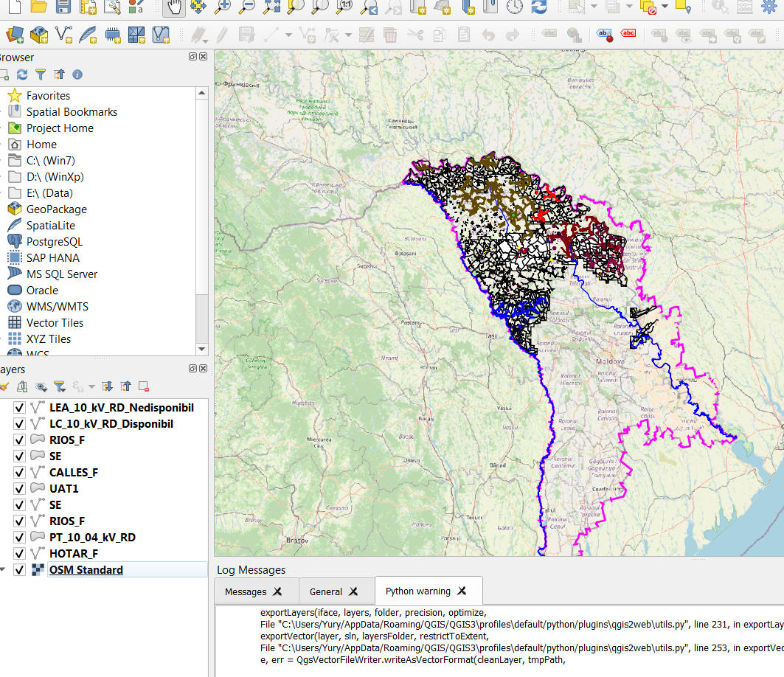Click the New Shapefile Layer icon

[x=63, y=35]
